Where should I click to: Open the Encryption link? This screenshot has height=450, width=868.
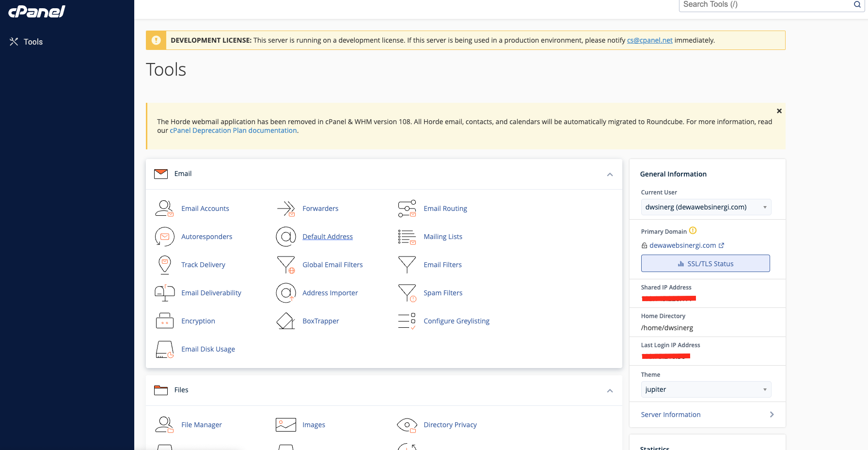(x=198, y=321)
